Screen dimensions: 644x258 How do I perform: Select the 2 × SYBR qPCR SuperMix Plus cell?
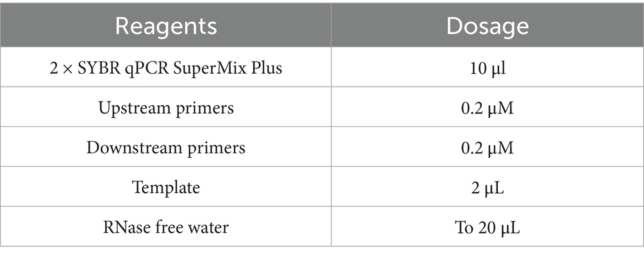[x=166, y=69]
